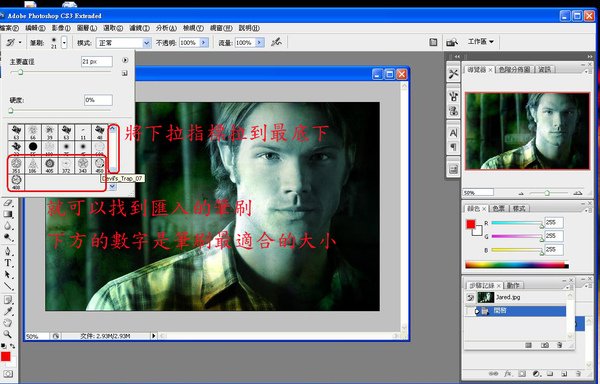Click brush list scroll up arrow
This screenshot has height=384, width=600.
coord(113,129)
